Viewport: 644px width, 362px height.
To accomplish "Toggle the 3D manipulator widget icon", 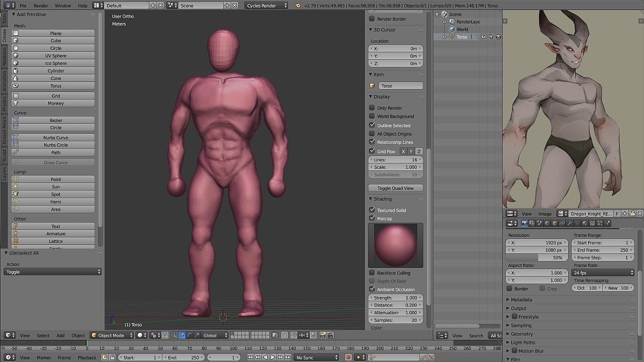I will (174, 335).
